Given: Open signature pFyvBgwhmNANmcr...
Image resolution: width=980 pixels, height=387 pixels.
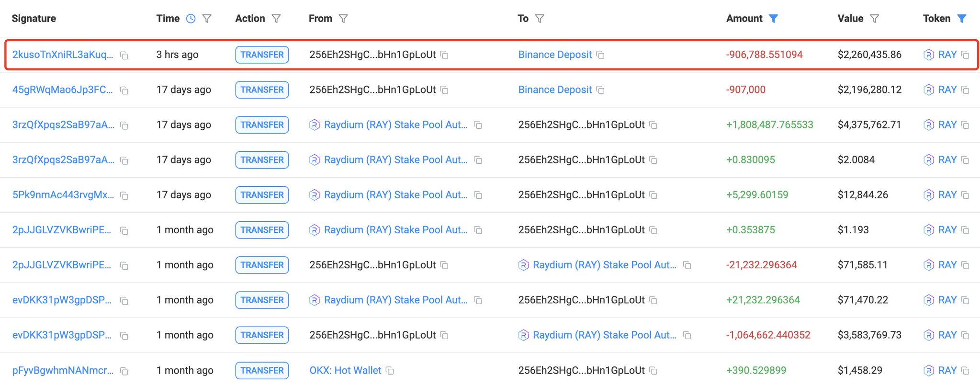Looking at the screenshot, I should (63, 370).
